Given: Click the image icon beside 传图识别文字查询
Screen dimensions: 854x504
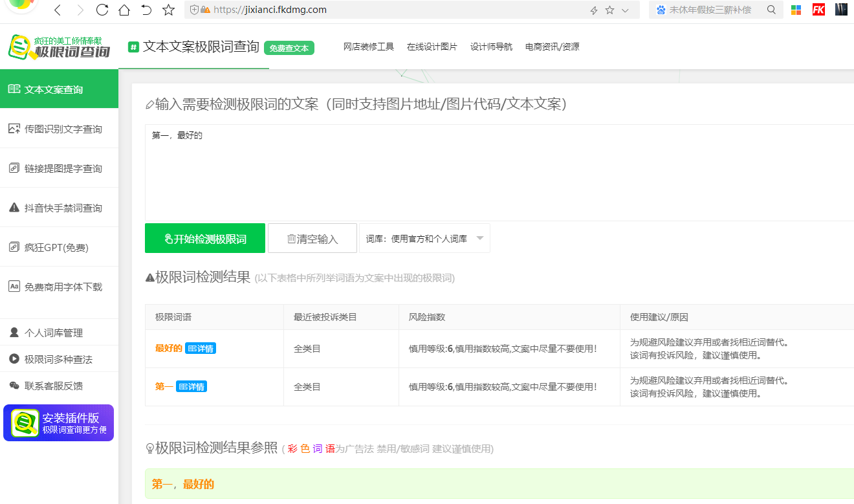Looking at the screenshot, I should [14, 129].
